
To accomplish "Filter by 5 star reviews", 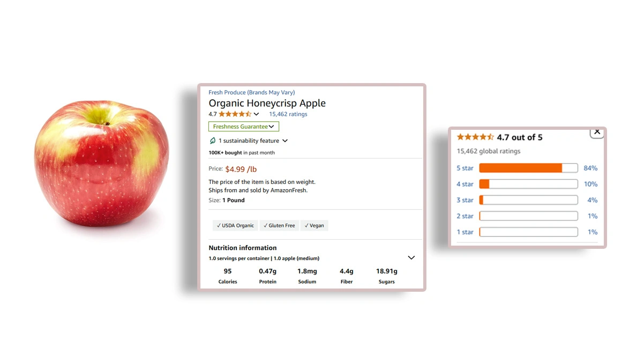I will tap(465, 168).
